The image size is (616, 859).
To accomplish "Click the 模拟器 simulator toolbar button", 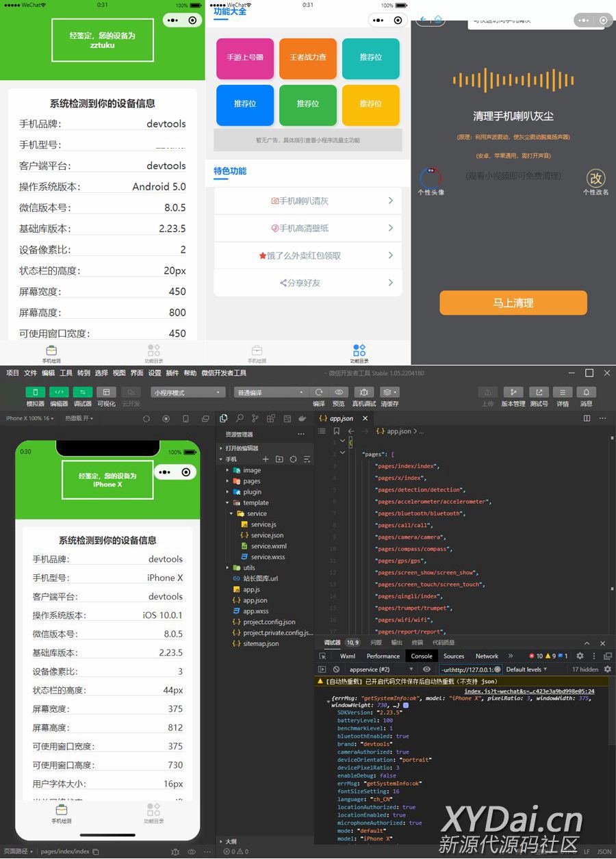I will 36,392.
